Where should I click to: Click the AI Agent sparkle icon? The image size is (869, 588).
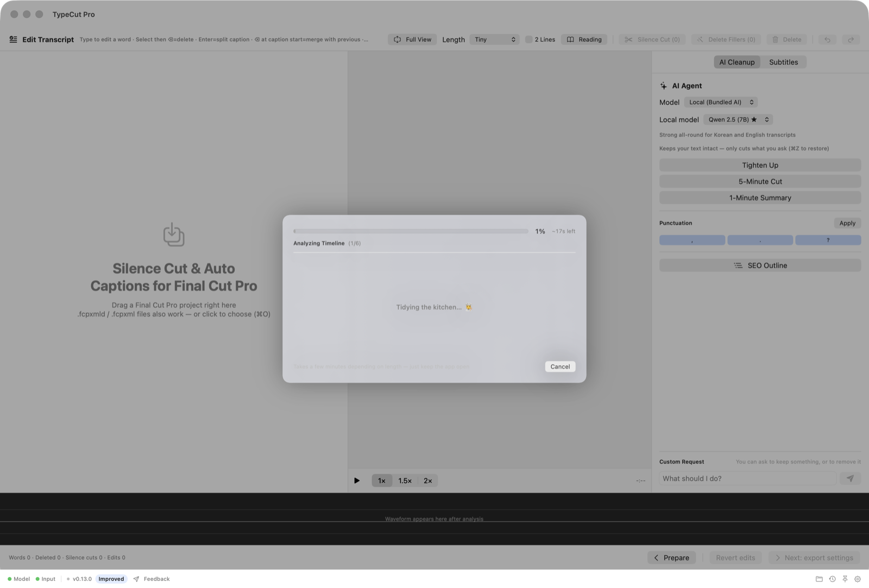(663, 86)
